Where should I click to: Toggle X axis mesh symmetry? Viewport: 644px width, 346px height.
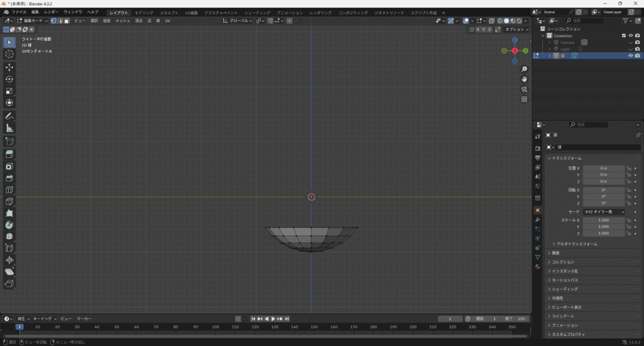click(478, 30)
